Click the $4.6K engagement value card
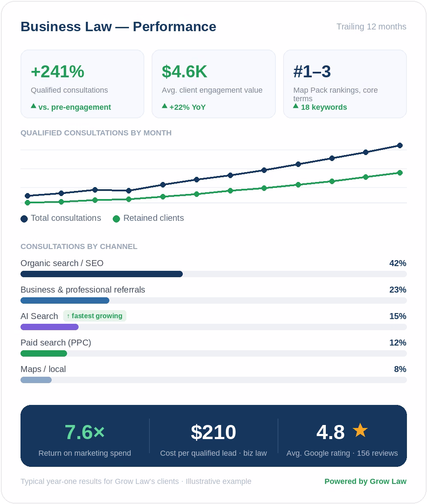The image size is (427, 504). click(213, 84)
